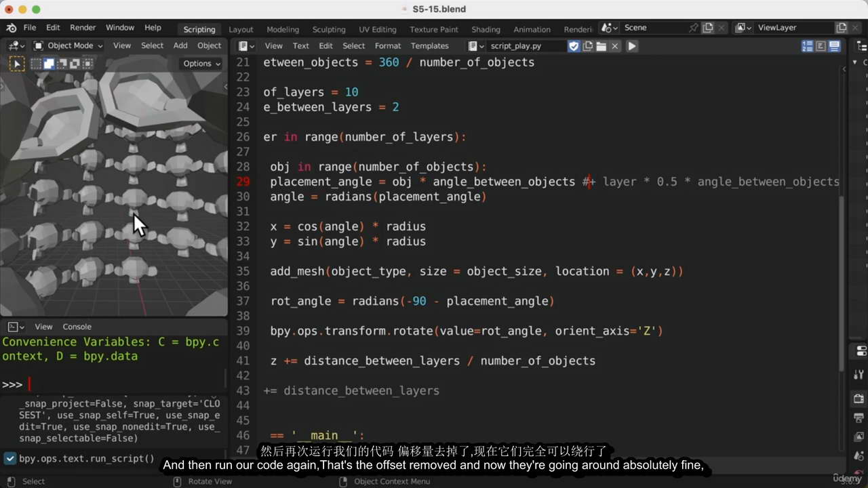
Task: Open Render properties tab icon
Action: click(x=859, y=398)
